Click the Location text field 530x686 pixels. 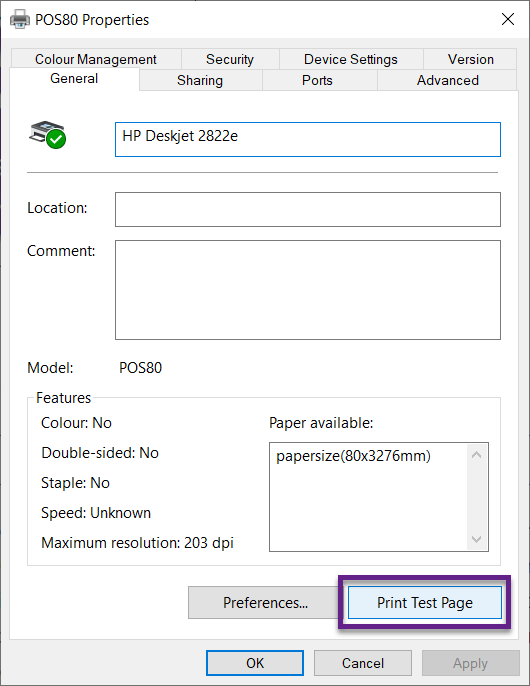click(308, 210)
